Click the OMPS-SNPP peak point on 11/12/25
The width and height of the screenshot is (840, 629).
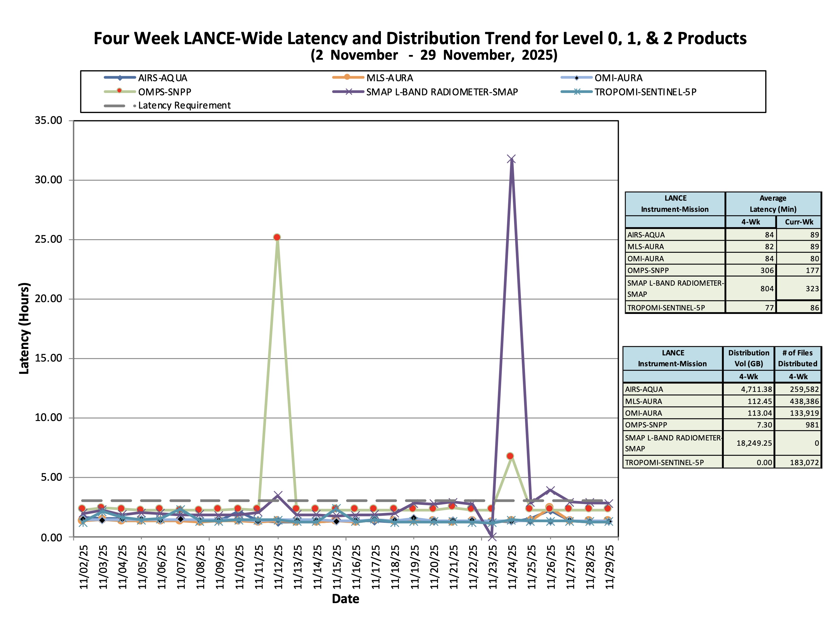click(x=277, y=237)
